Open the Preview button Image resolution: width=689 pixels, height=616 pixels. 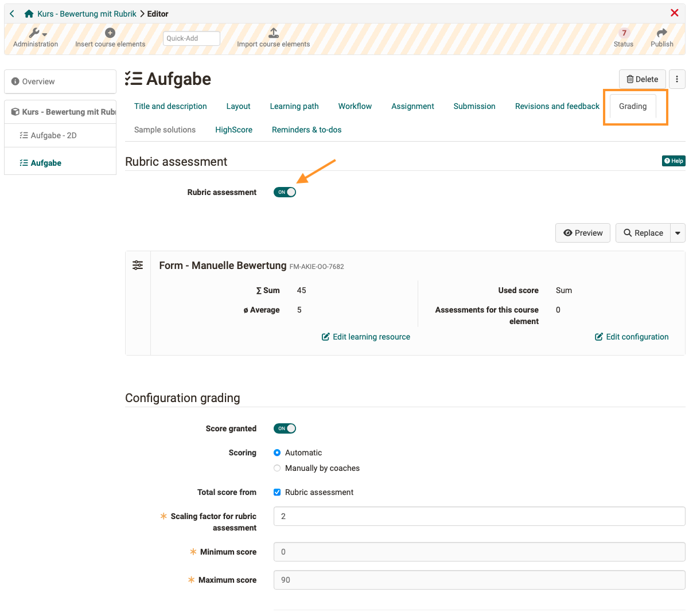pyautogui.click(x=582, y=233)
